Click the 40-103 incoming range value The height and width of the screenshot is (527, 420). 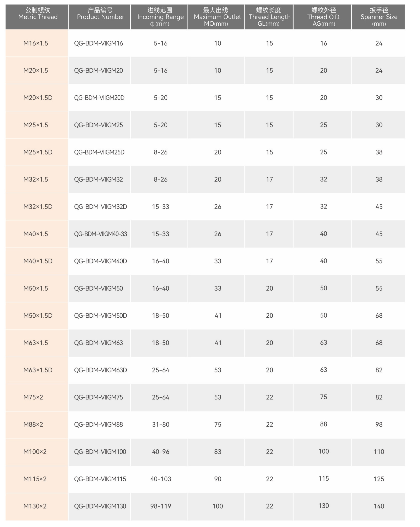pyautogui.click(x=161, y=479)
